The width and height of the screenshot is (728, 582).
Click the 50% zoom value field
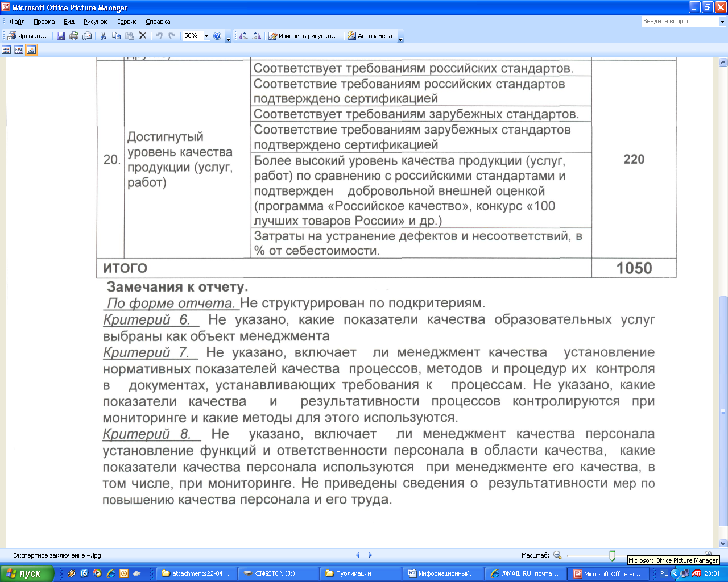click(192, 36)
